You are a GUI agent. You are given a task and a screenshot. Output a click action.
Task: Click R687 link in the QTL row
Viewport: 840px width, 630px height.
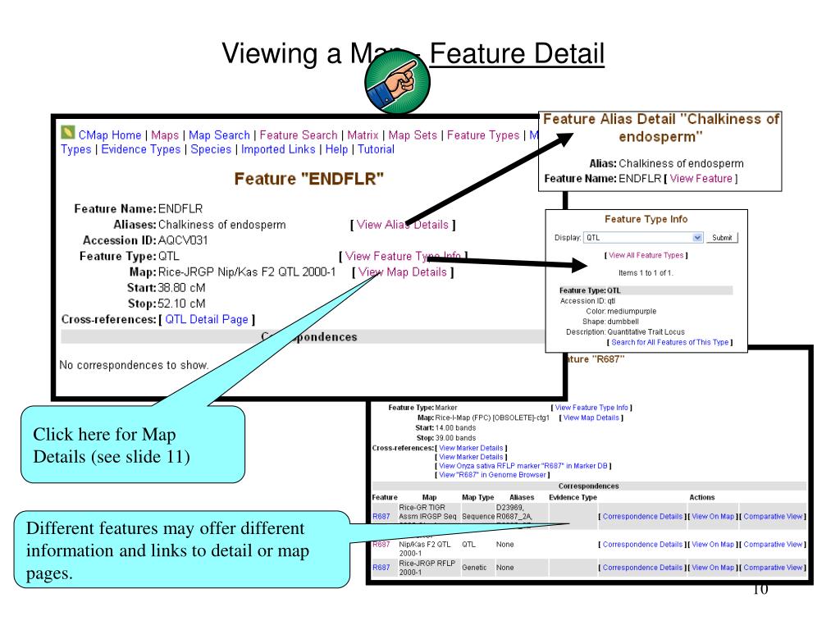[x=381, y=545]
